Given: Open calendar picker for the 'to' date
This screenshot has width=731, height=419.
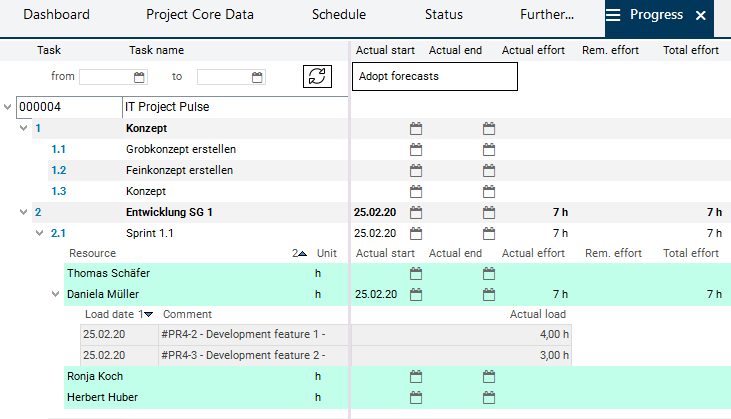Looking at the screenshot, I should point(258,77).
